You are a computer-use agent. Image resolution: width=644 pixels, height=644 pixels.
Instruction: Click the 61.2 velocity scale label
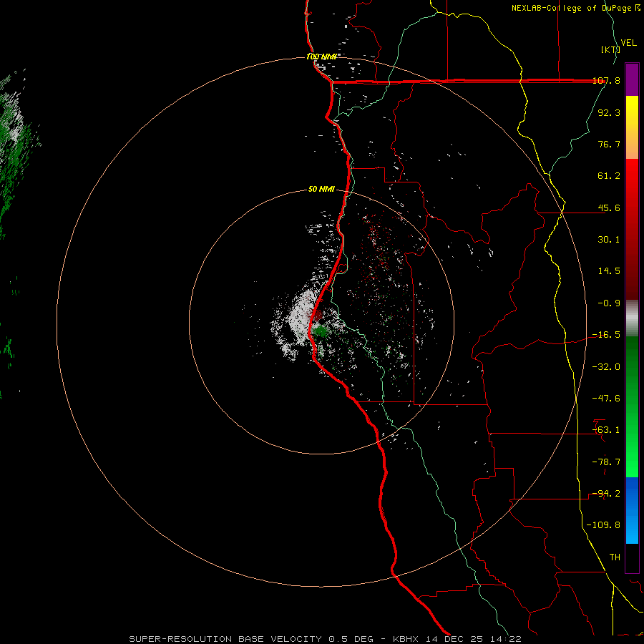pyautogui.click(x=609, y=176)
